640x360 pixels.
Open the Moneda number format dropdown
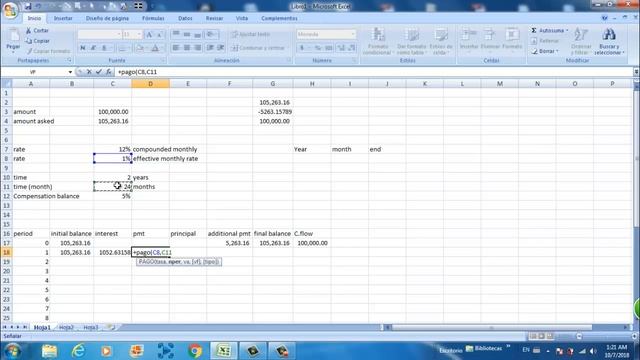(x=353, y=34)
